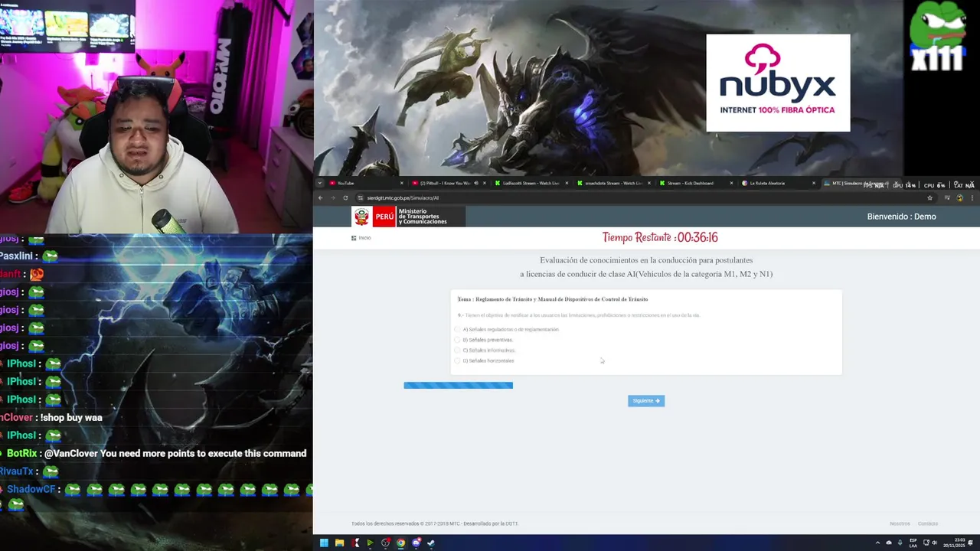This screenshot has width=980, height=551.
Task: Click the Tiempo Restante countdown timer
Action: tap(660, 238)
